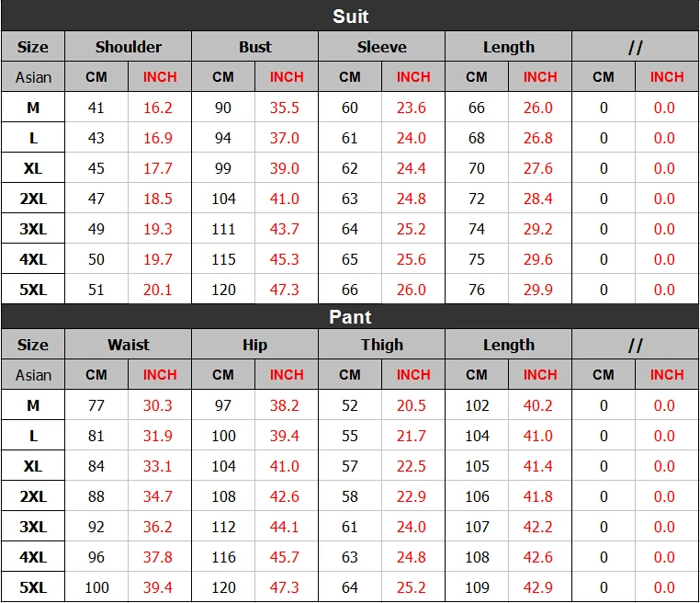
Task: Select the Waist column header
Action: [128, 345]
